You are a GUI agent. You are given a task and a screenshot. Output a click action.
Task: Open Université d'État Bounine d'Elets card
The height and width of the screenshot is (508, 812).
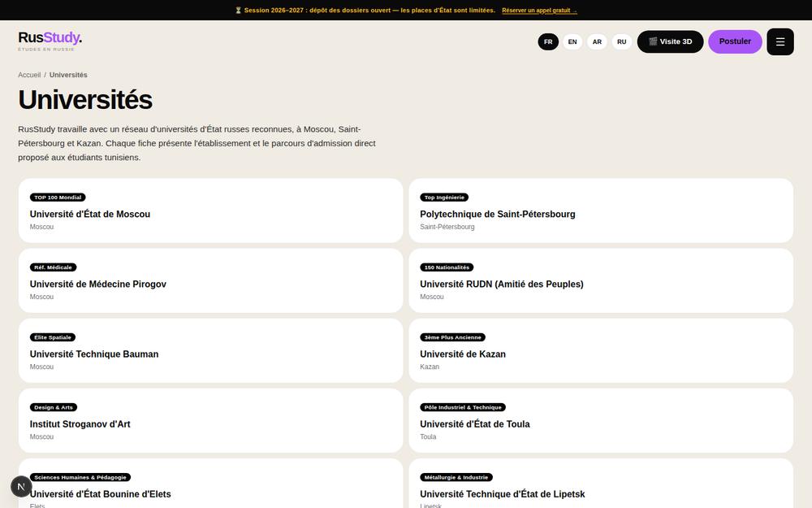point(211,484)
